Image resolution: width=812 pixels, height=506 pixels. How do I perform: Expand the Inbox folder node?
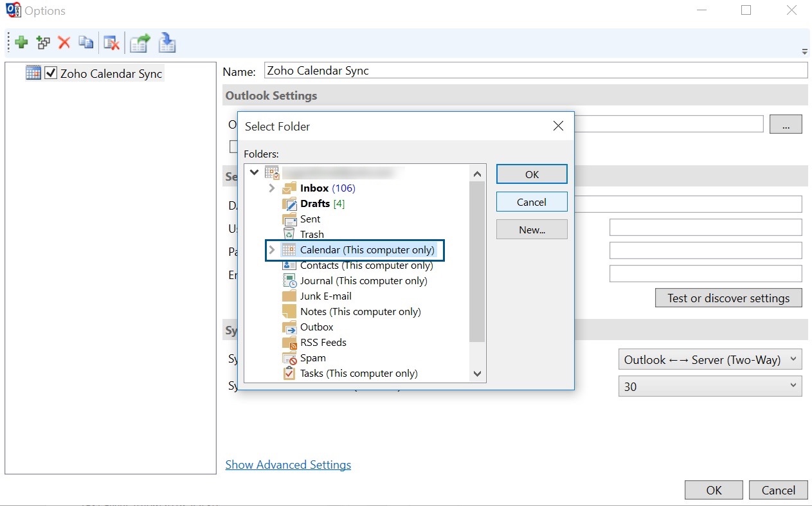[x=271, y=188]
